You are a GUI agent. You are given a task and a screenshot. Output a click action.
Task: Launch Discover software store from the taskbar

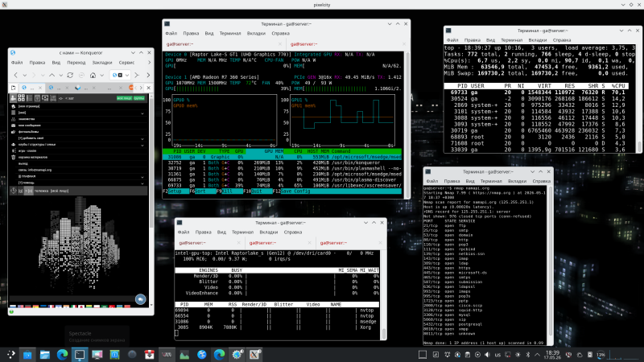(x=27, y=354)
